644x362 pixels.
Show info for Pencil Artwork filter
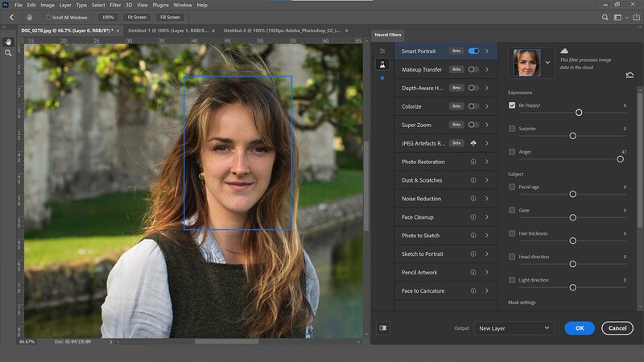pos(473,273)
